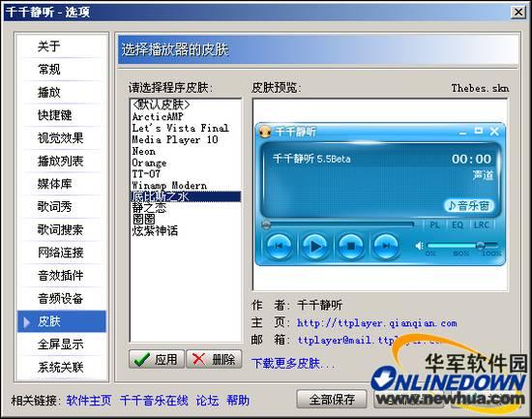Open the 下载更多皮肤 link
Image resolution: width=532 pixels, height=419 pixels.
(293, 363)
